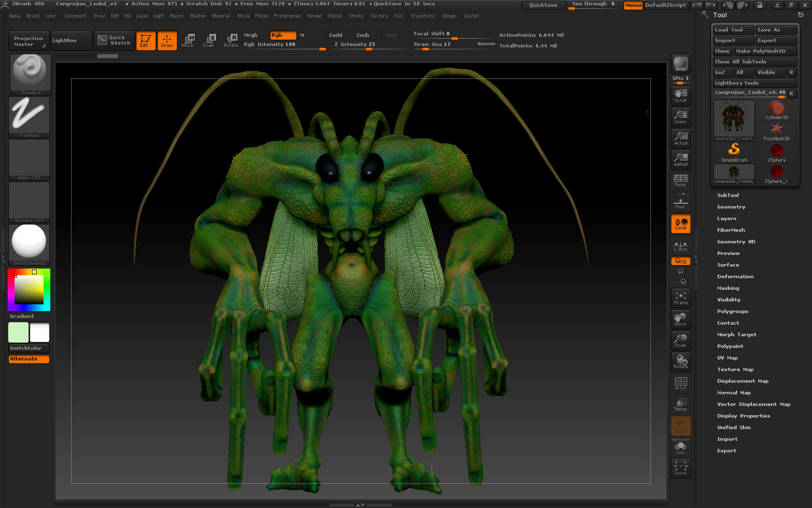The image size is (812, 508).
Task: Select the Cylinder3D tool thumbnail
Action: [x=776, y=109]
